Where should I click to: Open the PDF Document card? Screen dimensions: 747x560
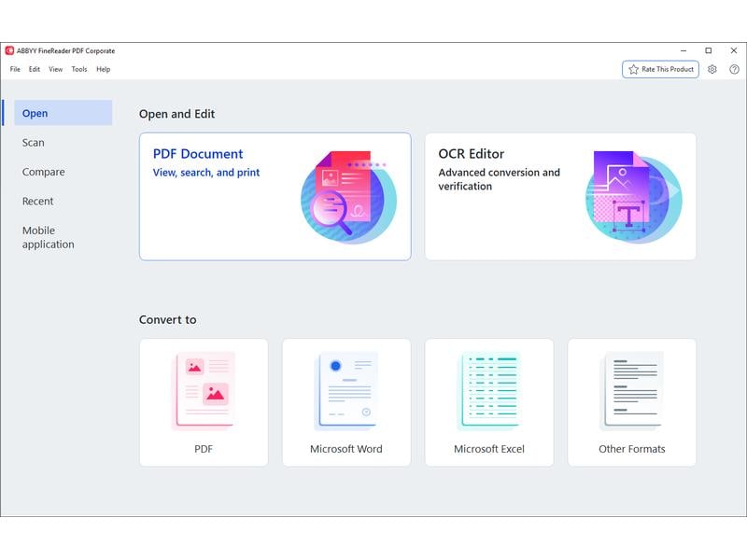[275, 197]
